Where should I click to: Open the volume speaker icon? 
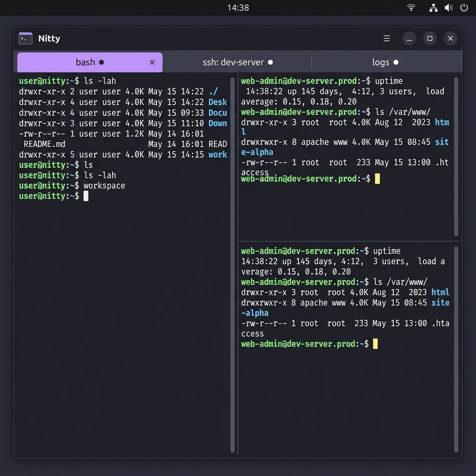coord(449,7)
